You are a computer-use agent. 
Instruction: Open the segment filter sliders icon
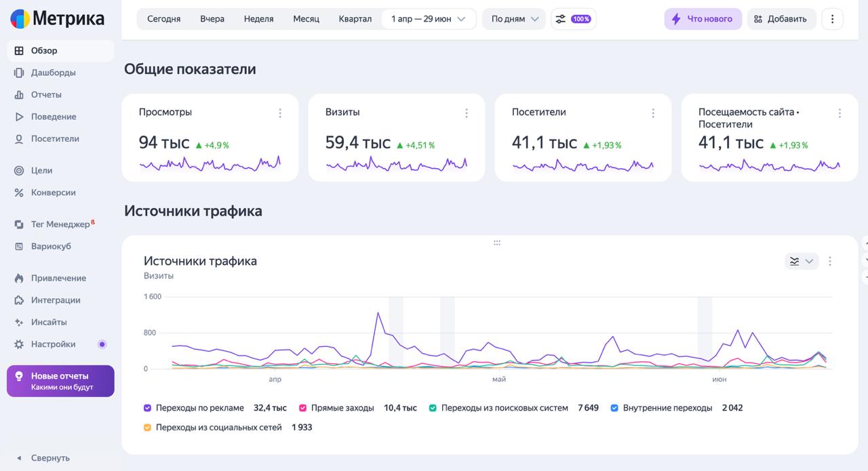pyautogui.click(x=560, y=19)
